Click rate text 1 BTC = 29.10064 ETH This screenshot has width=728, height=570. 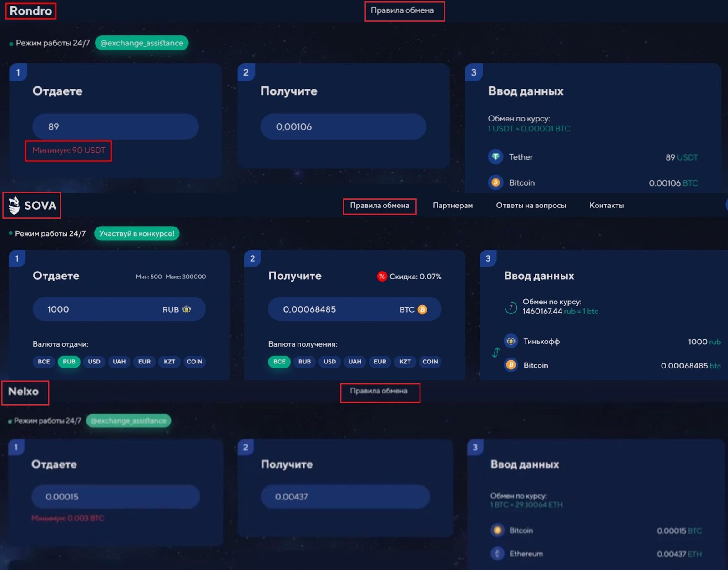coord(526,505)
